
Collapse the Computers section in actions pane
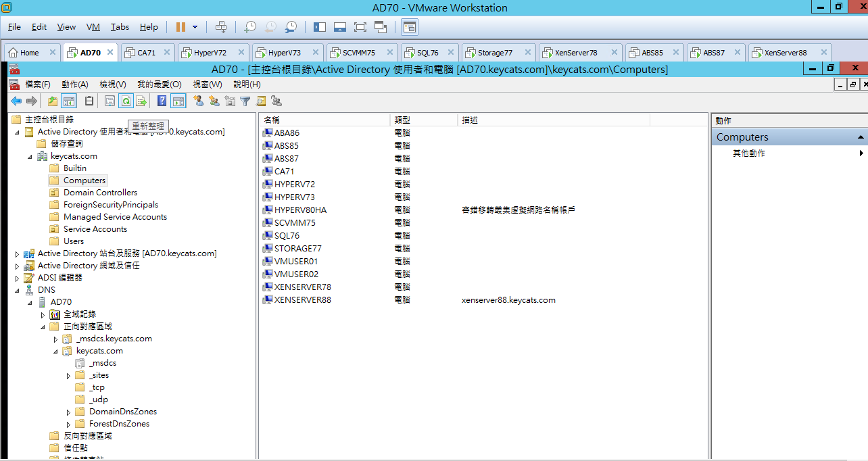pyautogui.click(x=861, y=137)
